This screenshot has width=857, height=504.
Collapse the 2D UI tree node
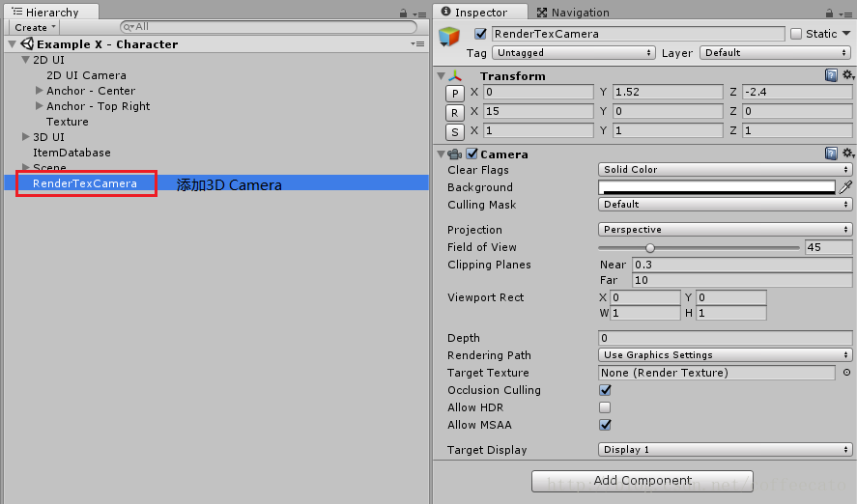(26, 60)
